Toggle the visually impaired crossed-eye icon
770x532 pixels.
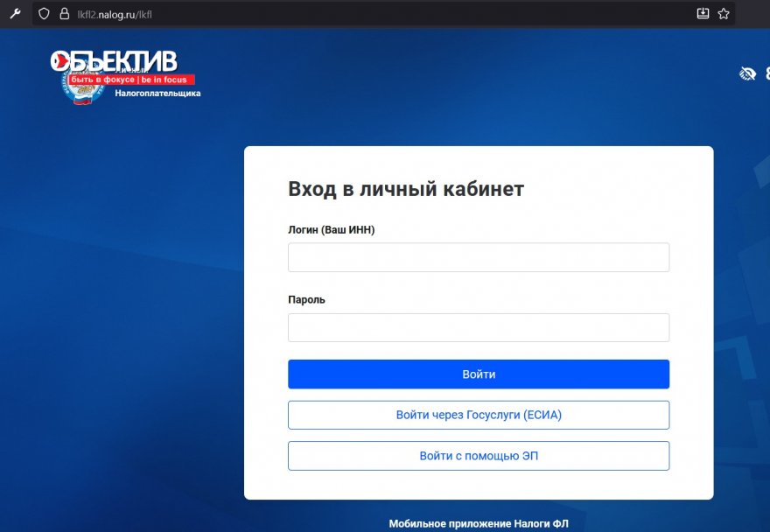pyautogui.click(x=747, y=73)
